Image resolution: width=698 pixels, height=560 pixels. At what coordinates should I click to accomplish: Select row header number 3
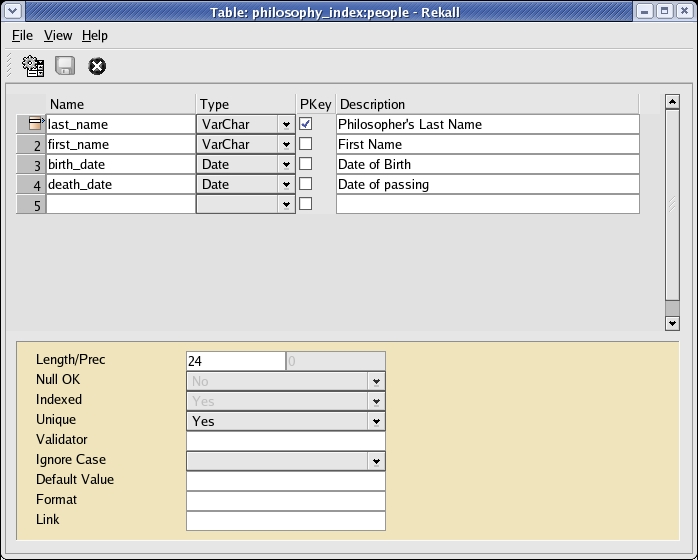coord(31,165)
